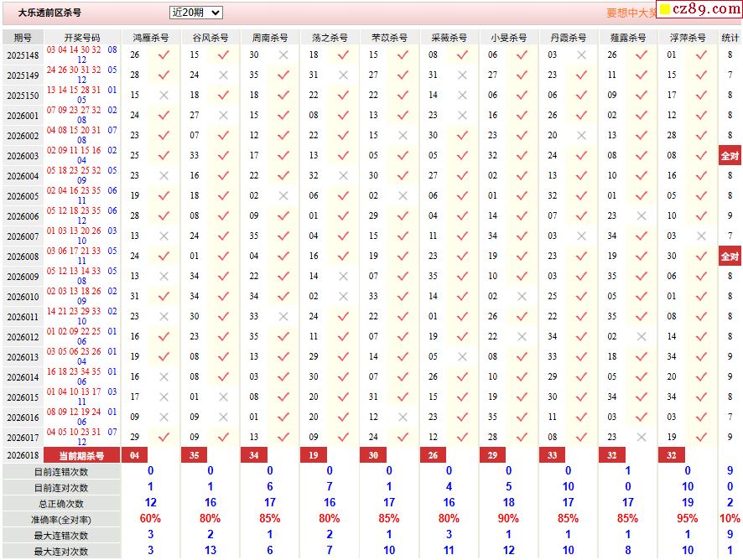The image size is (743, 560).
Task: Click the cross for 鸿雁杀号 in row 2026007
Action: point(164,236)
